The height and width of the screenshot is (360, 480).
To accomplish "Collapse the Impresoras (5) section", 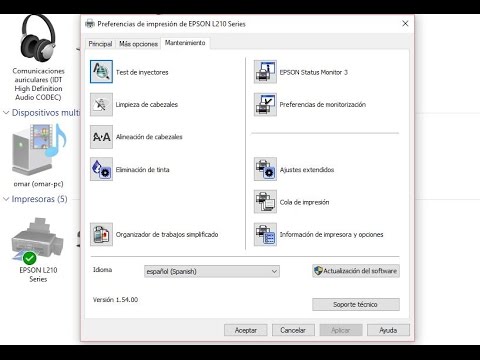I will tap(6, 199).
